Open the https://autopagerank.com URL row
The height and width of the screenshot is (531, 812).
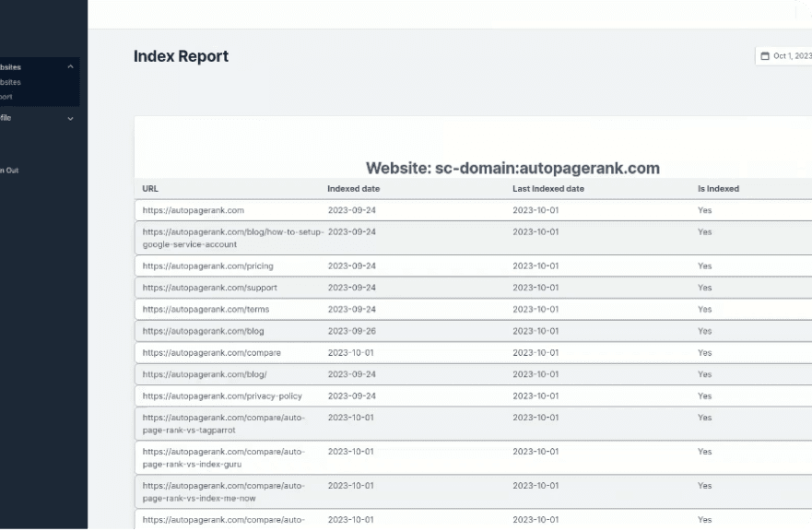[193, 210]
